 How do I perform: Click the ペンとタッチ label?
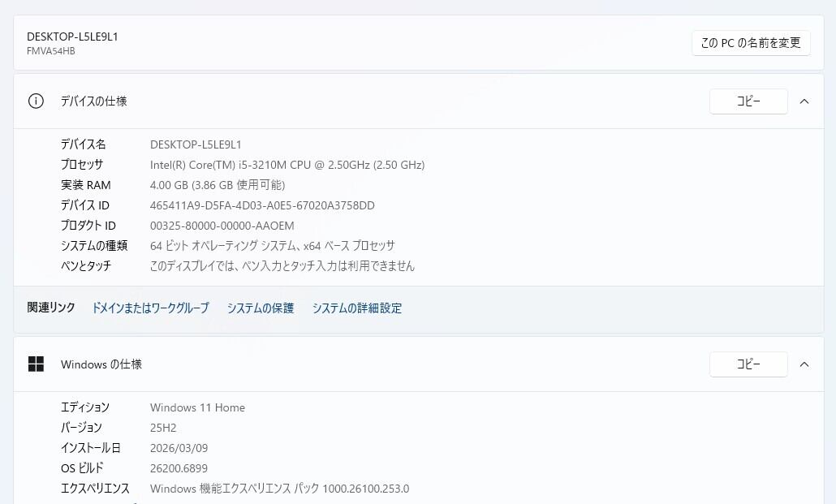86,265
